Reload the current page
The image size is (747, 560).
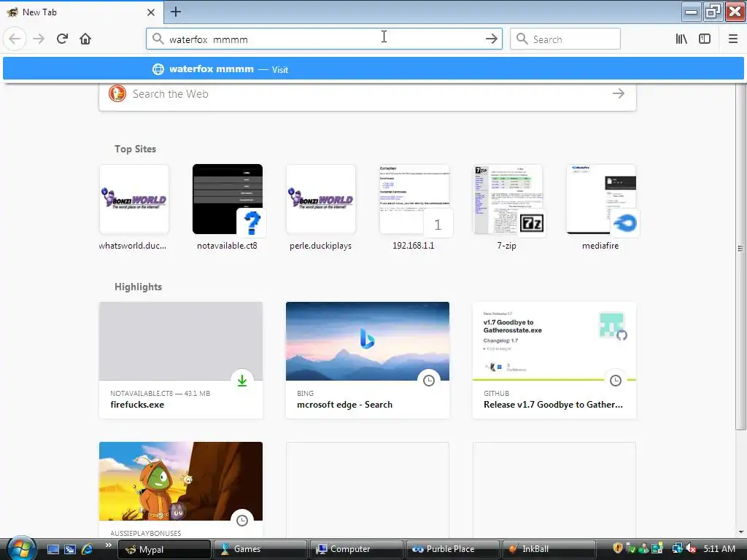62,39
